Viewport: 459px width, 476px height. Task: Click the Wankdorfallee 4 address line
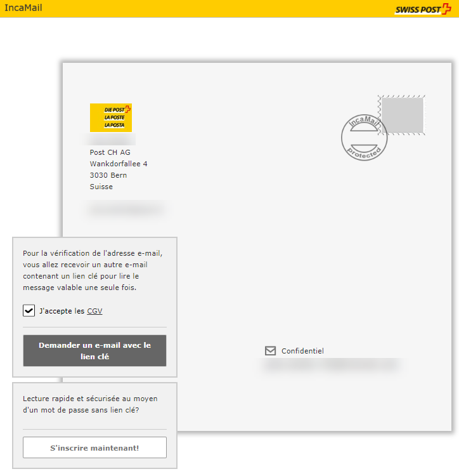[119, 164]
